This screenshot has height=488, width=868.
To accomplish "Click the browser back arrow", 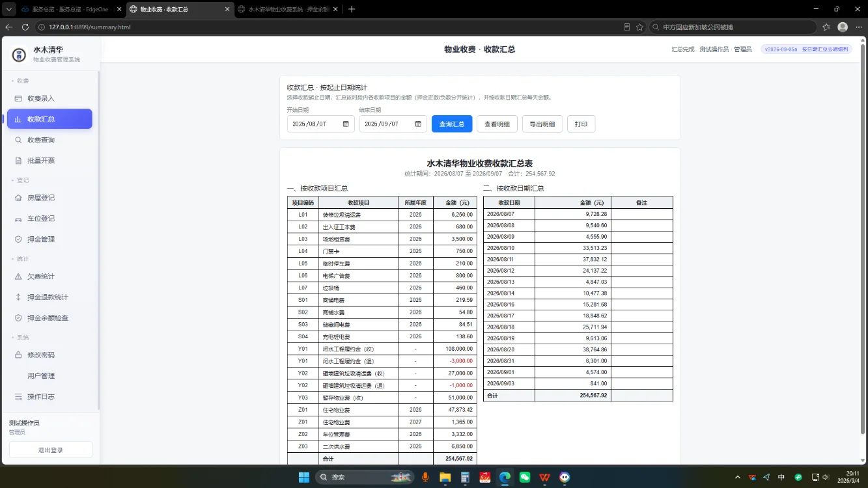I will click(8, 27).
